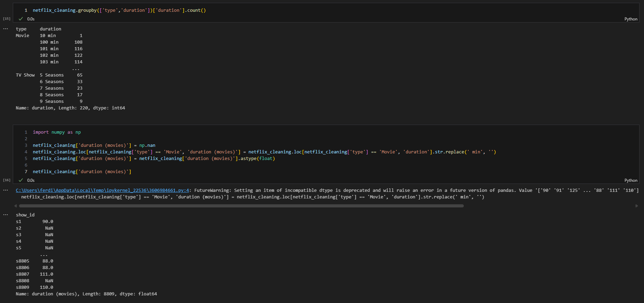Change Python language mode on numpy cell
Screen dimensions: 644x303
click(x=631, y=180)
